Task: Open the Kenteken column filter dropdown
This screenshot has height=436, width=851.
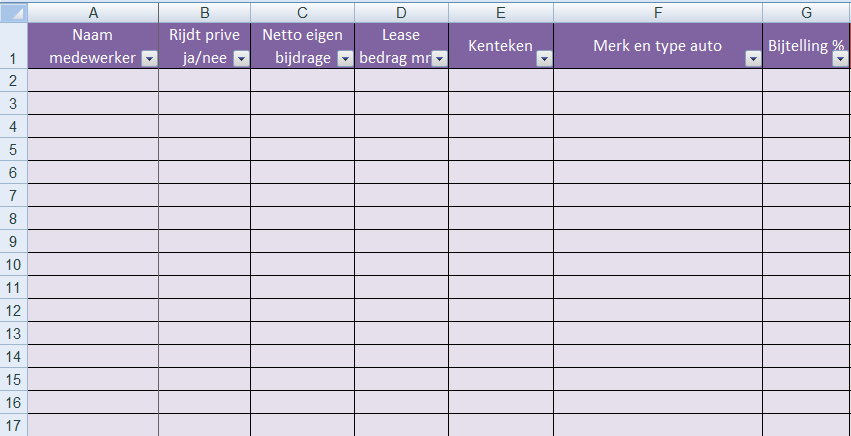Action: tap(544, 59)
